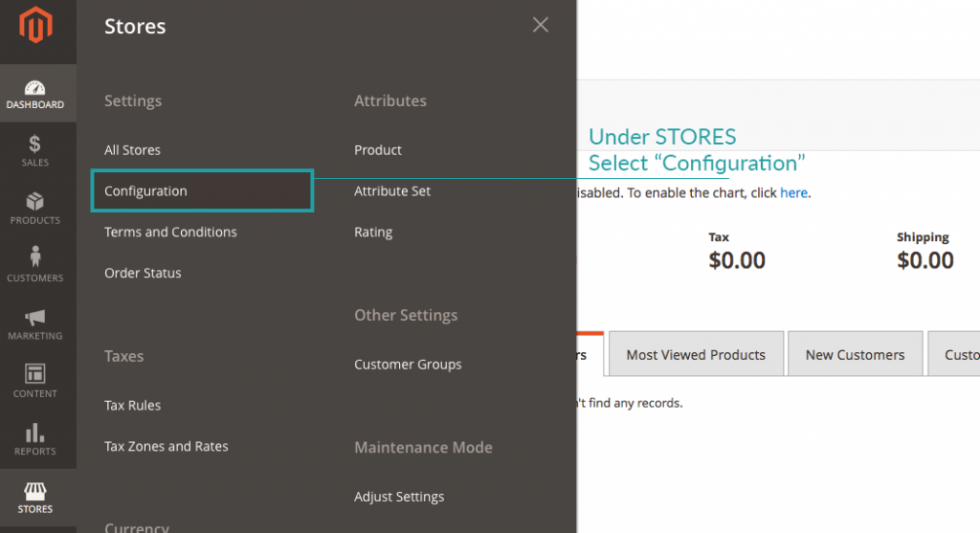Image resolution: width=980 pixels, height=533 pixels.
Task: Switch to New Customers tab
Action: pos(855,354)
